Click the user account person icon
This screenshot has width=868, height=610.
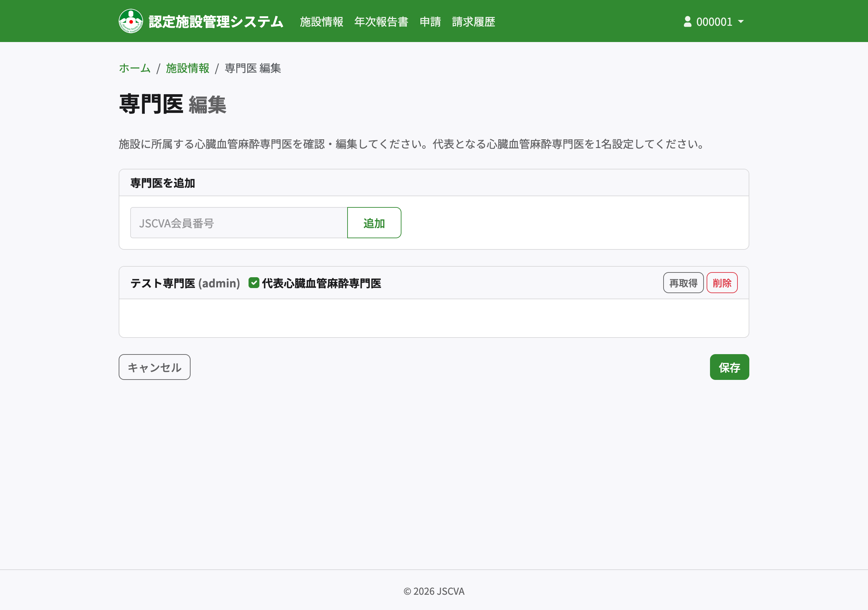click(687, 21)
